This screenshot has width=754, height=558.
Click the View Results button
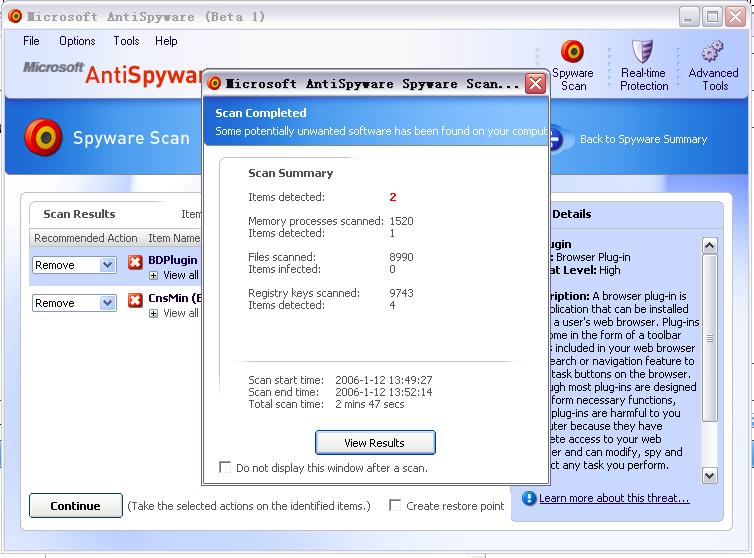[x=375, y=443]
